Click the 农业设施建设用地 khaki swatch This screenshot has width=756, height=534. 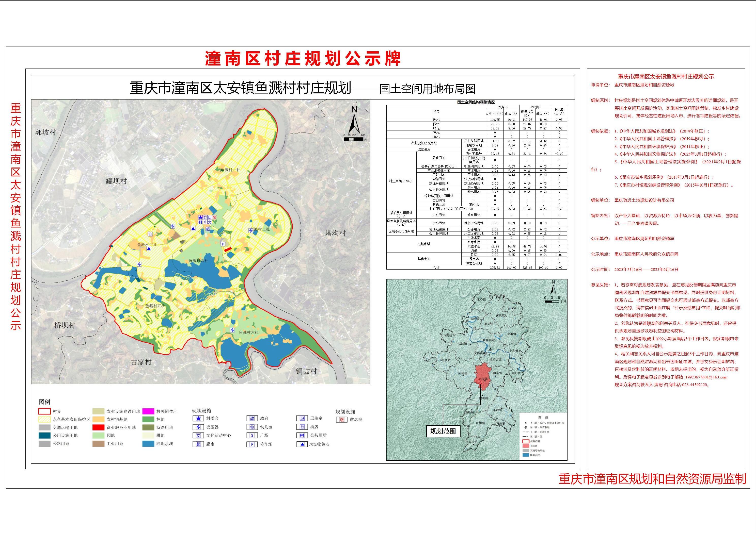(98, 411)
